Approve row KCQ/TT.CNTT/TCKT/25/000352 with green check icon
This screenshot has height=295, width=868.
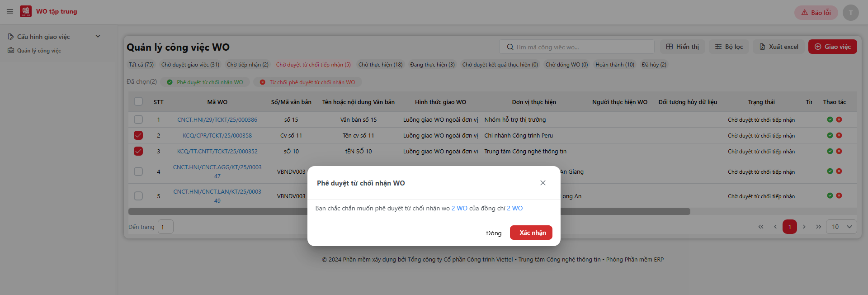(830, 151)
